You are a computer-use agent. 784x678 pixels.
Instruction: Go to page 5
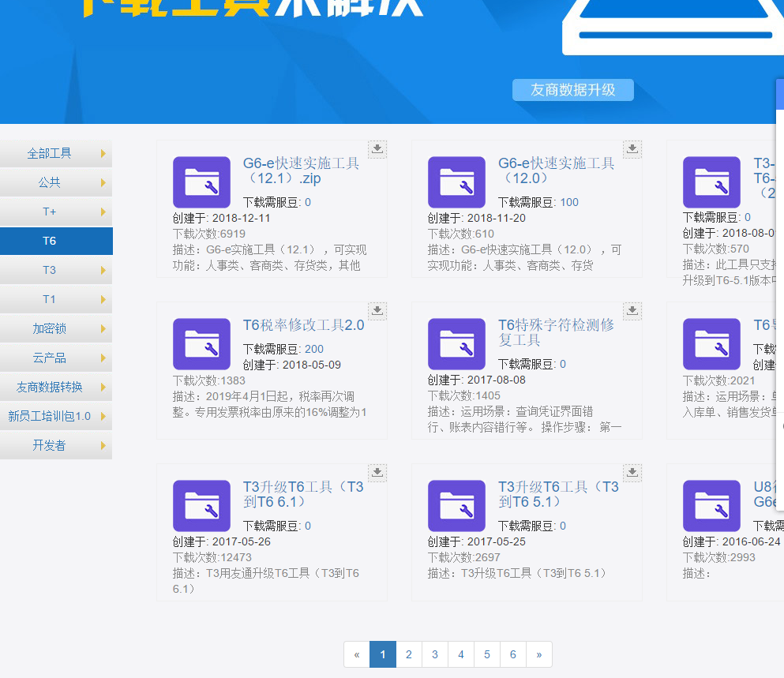487,654
